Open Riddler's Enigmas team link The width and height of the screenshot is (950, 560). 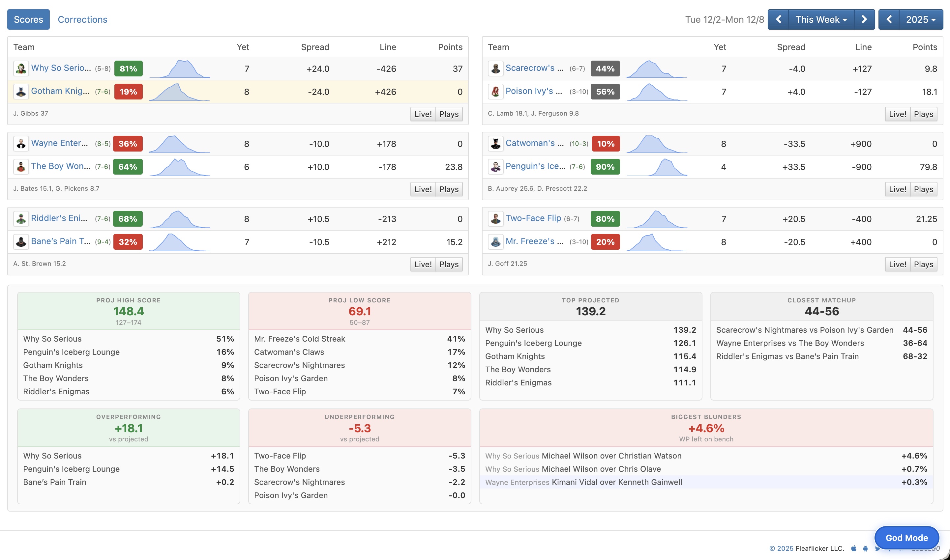click(x=59, y=218)
